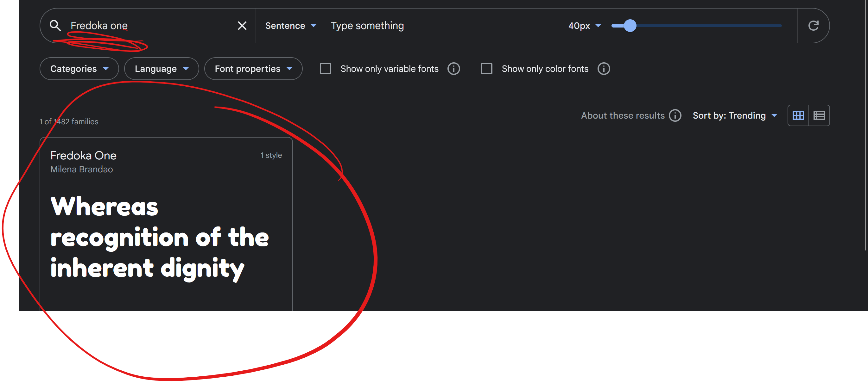The width and height of the screenshot is (868, 383).
Task: Enable Show only variable fonts checkbox
Action: point(325,69)
